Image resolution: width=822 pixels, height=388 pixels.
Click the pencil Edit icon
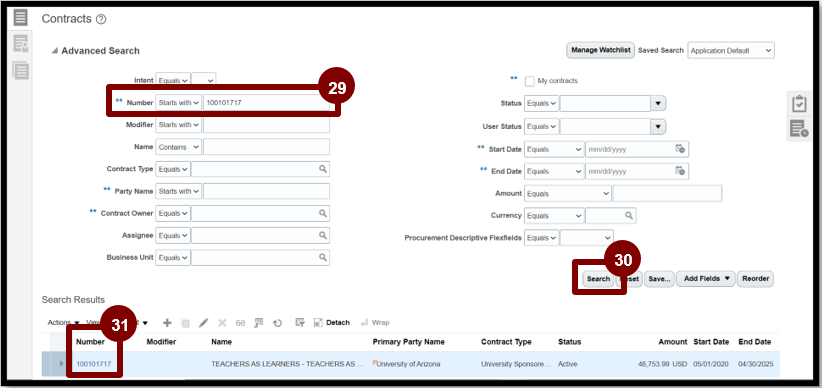click(x=203, y=322)
